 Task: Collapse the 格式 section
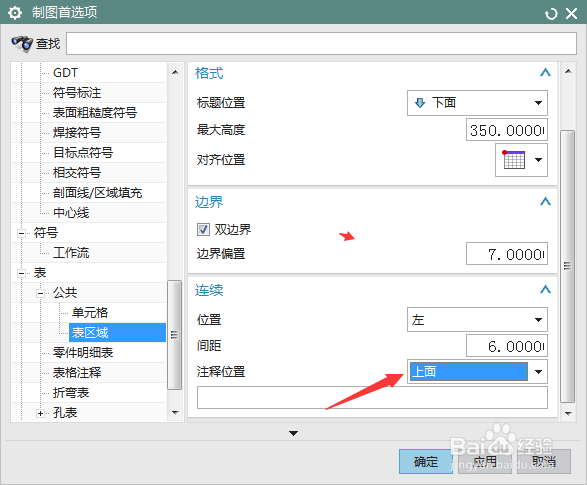point(545,73)
